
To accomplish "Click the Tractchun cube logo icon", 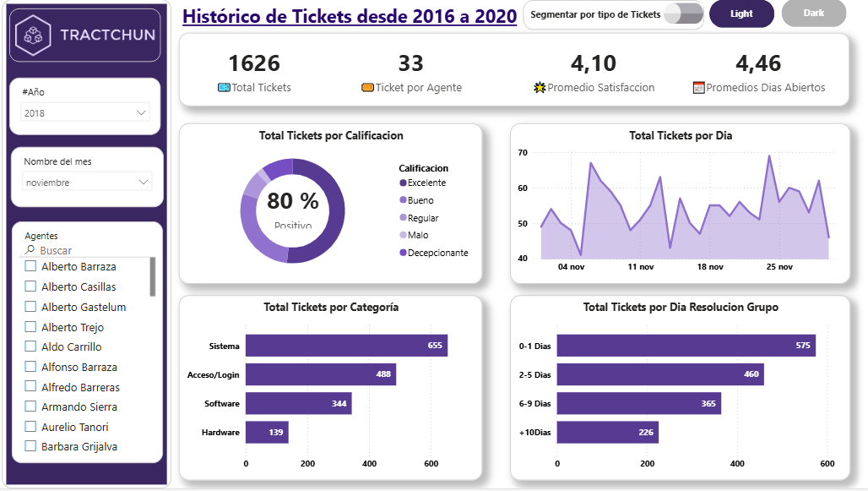I will [x=34, y=35].
